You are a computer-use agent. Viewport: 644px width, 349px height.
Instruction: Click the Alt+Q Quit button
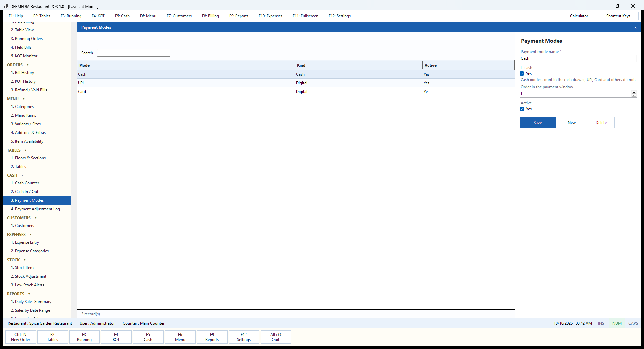coord(276,337)
